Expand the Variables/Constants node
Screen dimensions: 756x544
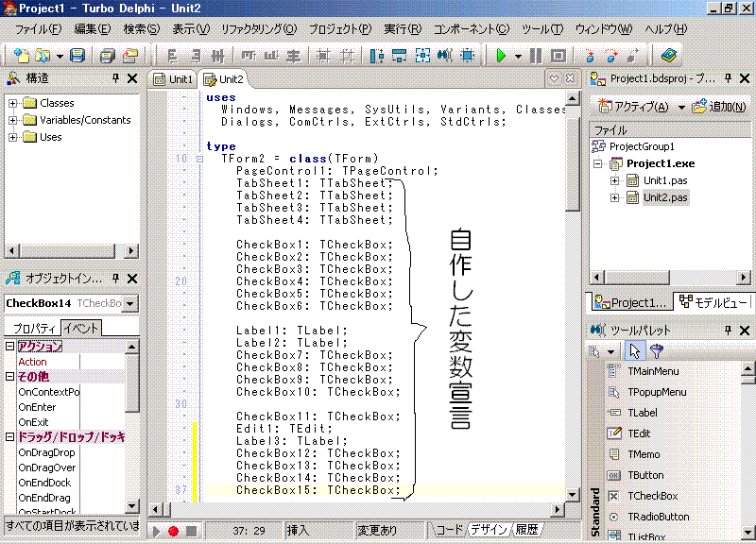[13, 120]
